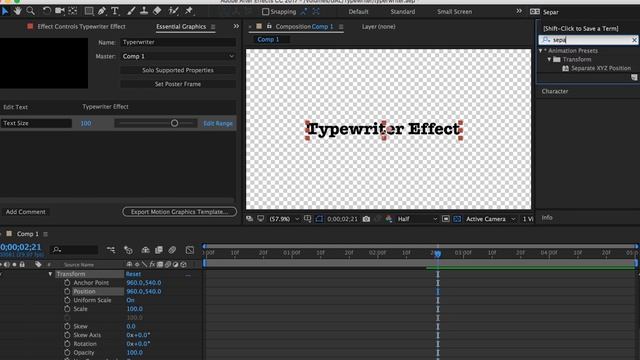Select the Selection arrow tool
This screenshot has height=360, width=640.
[x=5, y=11]
